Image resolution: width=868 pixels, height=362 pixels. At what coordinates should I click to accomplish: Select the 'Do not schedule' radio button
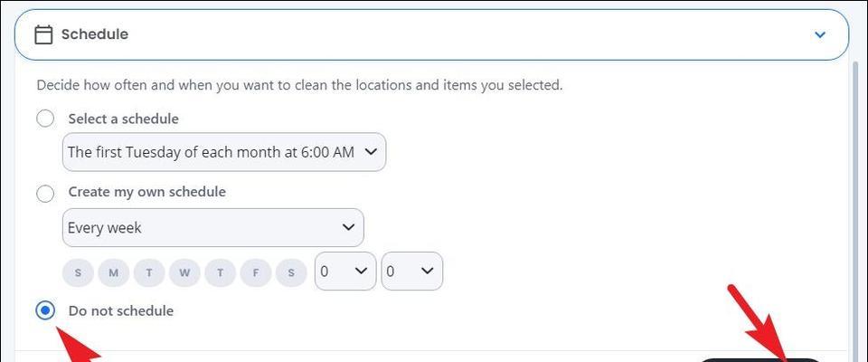tap(45, 311)
